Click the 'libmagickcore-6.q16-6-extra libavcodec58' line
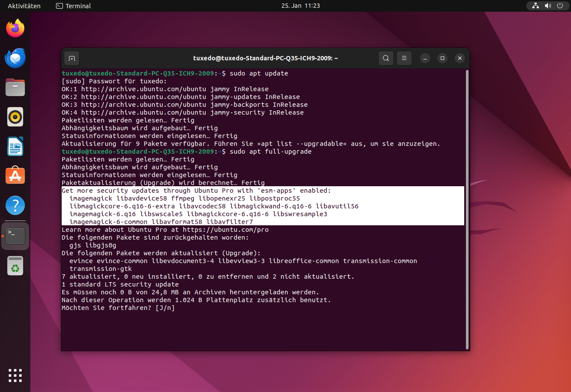571x392 pixels. point(214,206)
